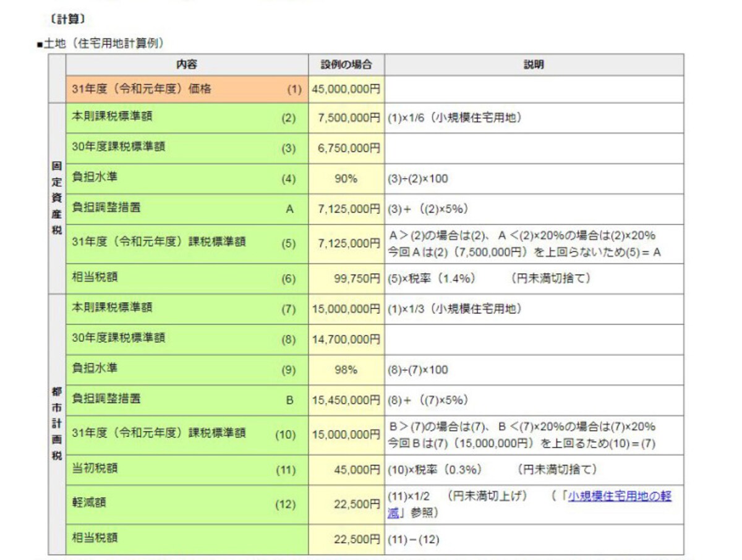This screenshot has height=560, width=742.
Task: Click 31年度（令和元年度）課税標準額 in row (5)
Action: (x=159, y=242)
